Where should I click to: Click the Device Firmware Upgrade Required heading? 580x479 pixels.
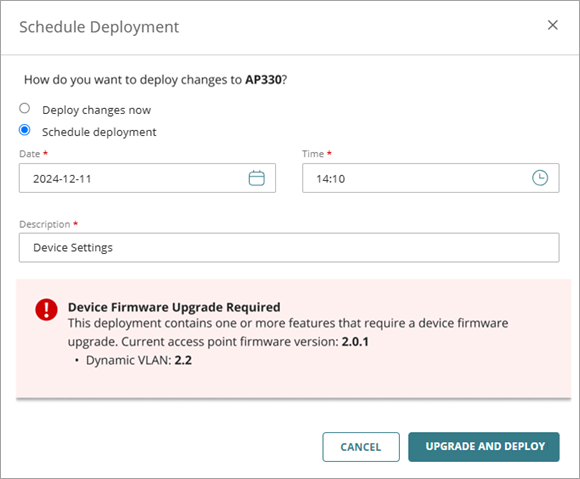coord(174,307)
